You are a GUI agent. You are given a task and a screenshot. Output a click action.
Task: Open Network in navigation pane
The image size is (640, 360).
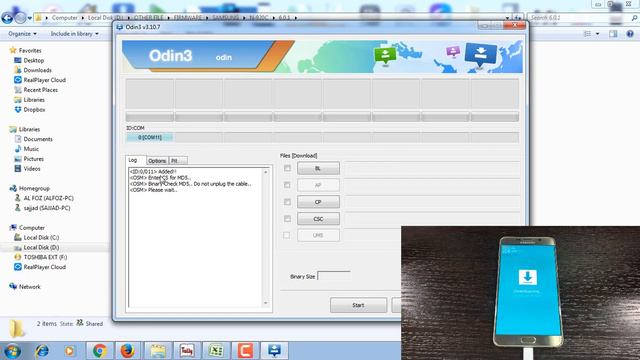pos(29,287)
